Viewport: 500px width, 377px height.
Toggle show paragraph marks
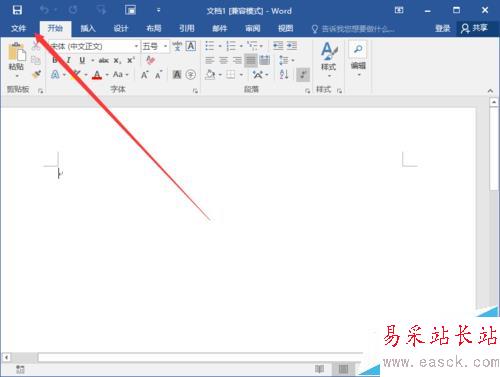303,75
